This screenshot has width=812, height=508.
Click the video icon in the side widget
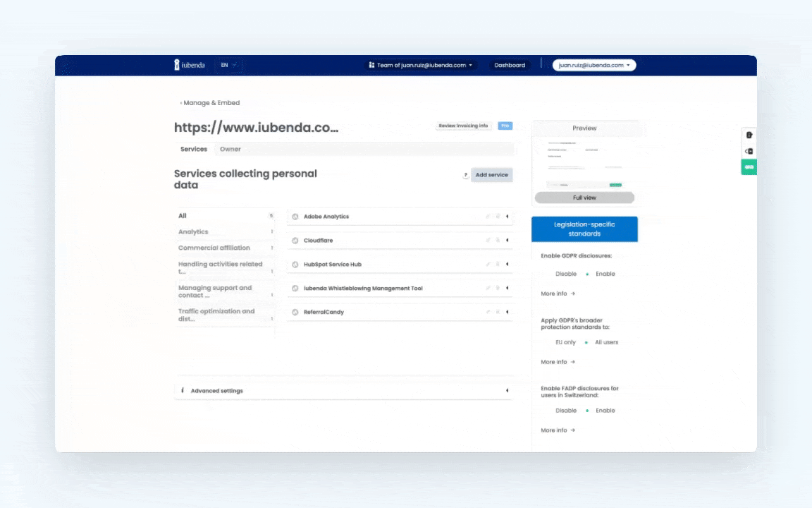[x=749, y=152]
